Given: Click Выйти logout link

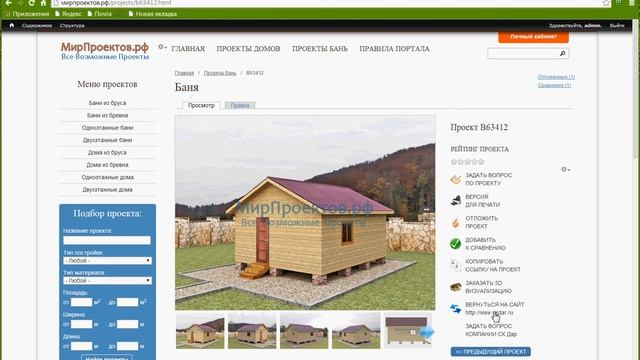Looking at the screenshot, I should 617,25.
